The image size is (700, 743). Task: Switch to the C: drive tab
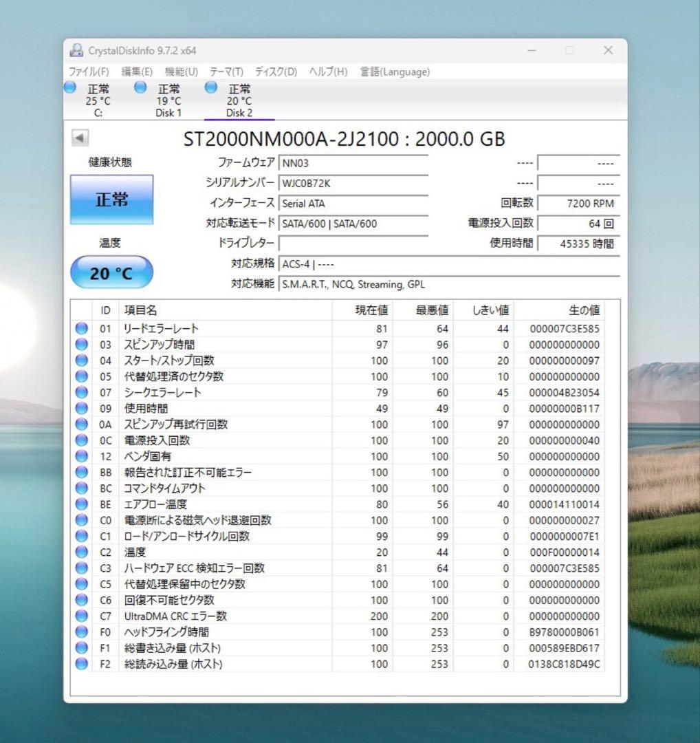tap(98, 100)
